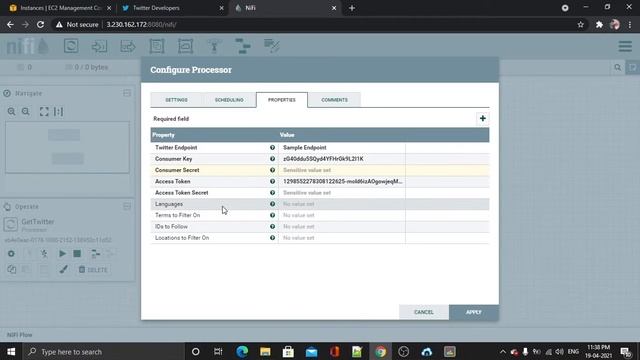640x360 pixels.
Task: Click the Apply button
Action: tap(473, 312)
